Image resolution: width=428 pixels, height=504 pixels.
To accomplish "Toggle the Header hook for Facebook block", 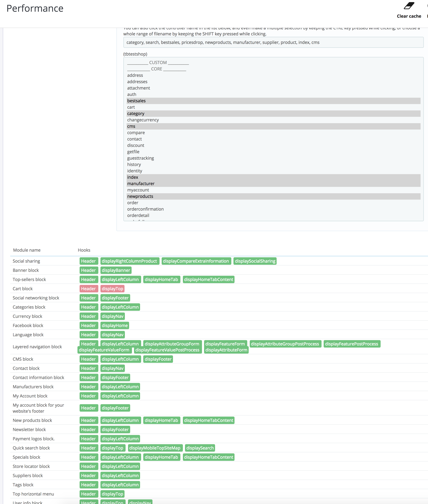I will [x=89, y=325].
